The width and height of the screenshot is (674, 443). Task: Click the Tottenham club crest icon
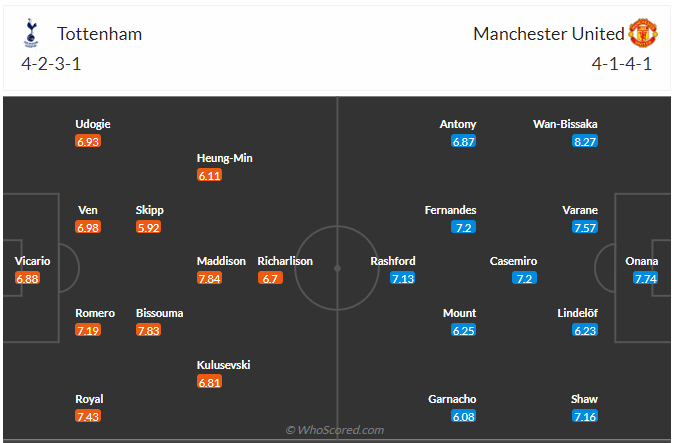click(31, 35)
